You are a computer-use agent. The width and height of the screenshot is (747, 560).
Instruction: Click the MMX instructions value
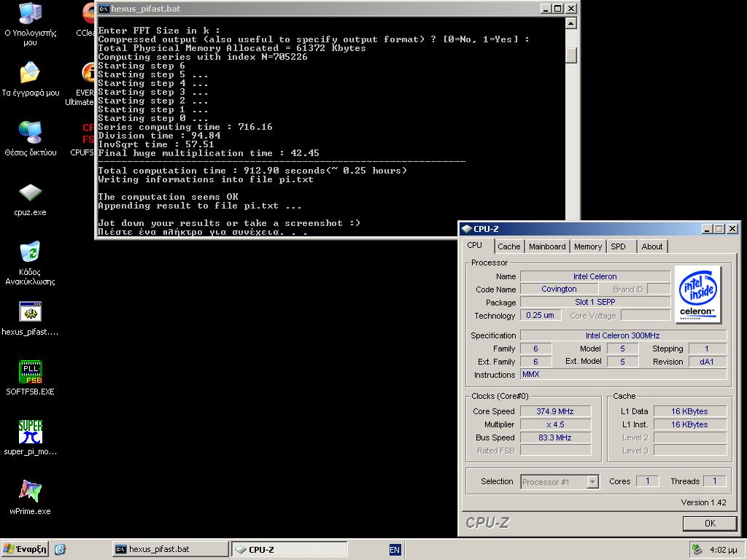coord(623,374)
